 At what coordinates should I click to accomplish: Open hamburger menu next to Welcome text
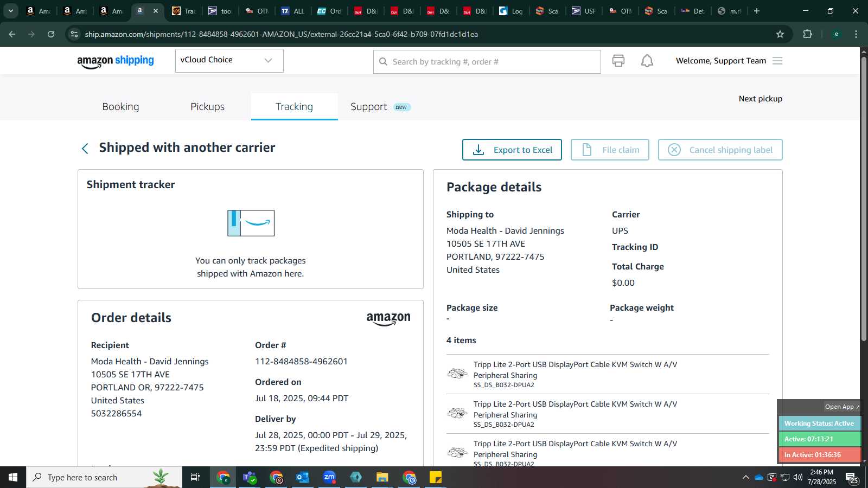777,61
